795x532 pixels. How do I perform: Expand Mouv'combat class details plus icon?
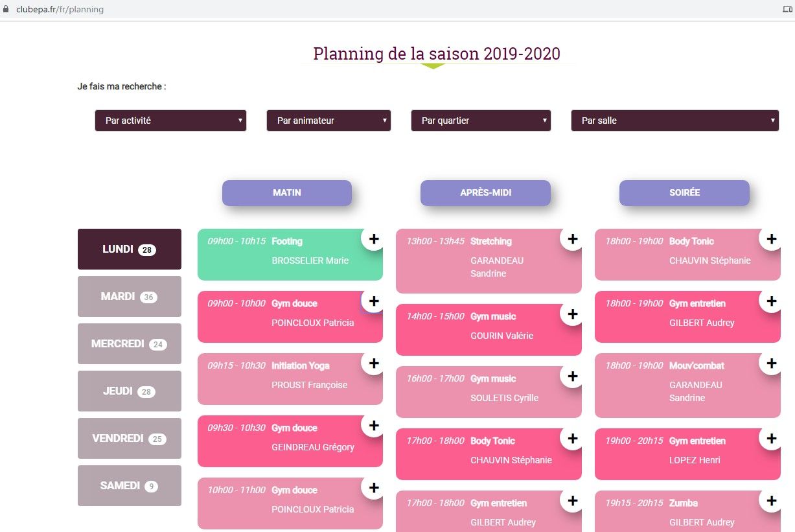(x=771, y=364)
